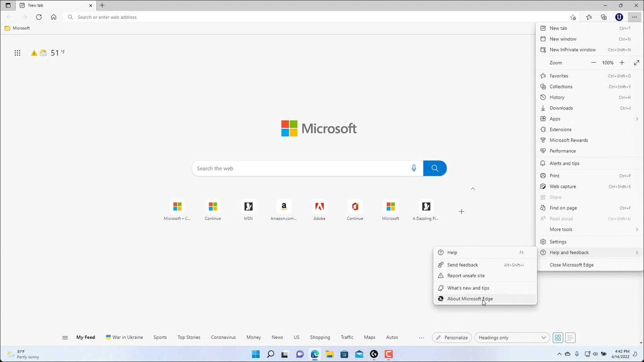Open the Collections toolbar icon
Screen dimensions: 644x362
[x=604, y=17]
